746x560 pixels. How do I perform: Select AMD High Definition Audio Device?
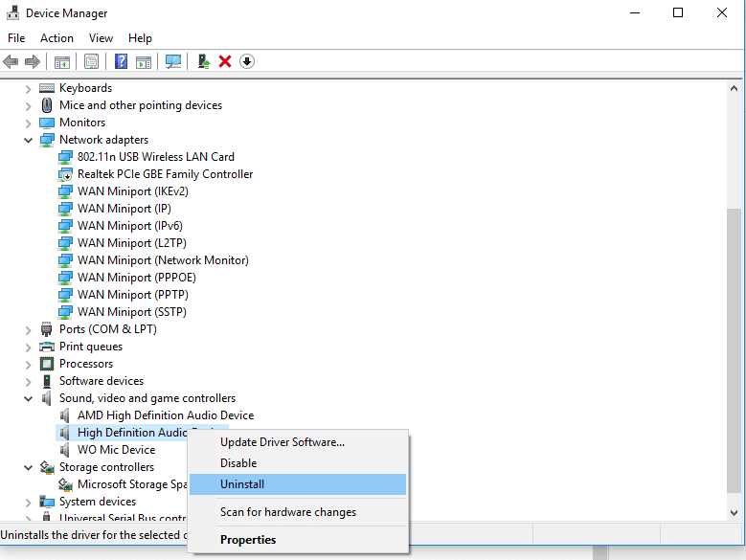point(166,415)
